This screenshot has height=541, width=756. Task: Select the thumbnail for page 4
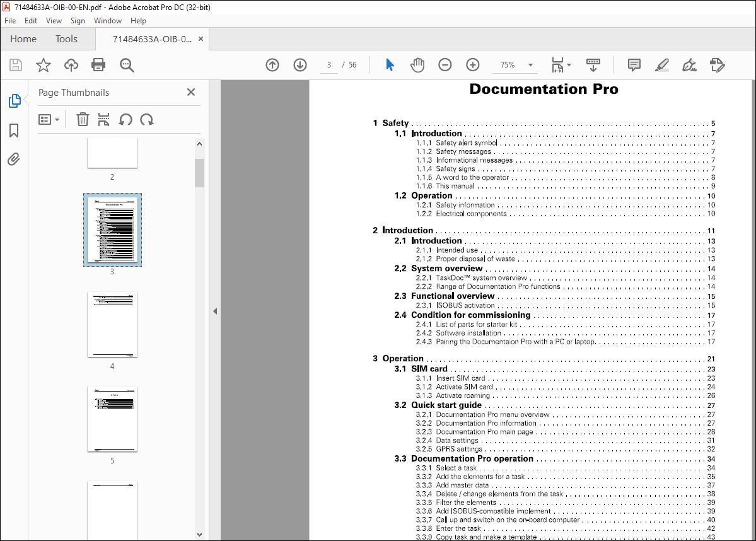coord(112,324)
